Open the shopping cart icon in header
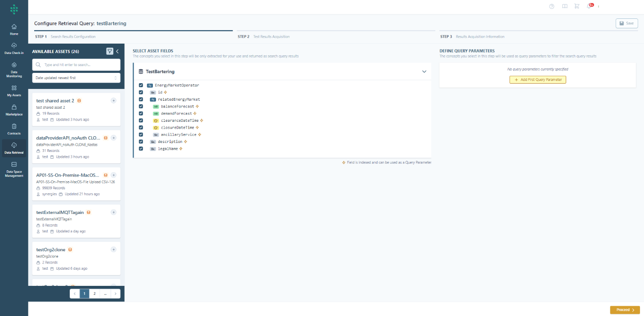 [x=577, y=6]
